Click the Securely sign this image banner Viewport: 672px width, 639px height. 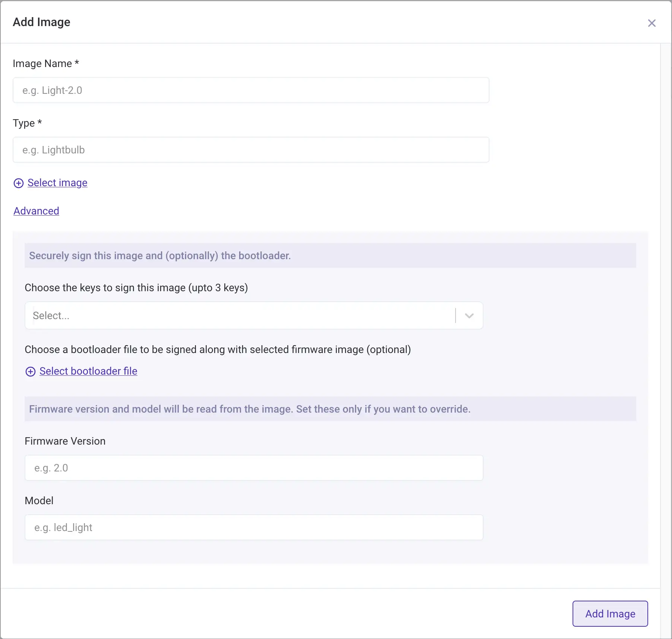[330, 256]
